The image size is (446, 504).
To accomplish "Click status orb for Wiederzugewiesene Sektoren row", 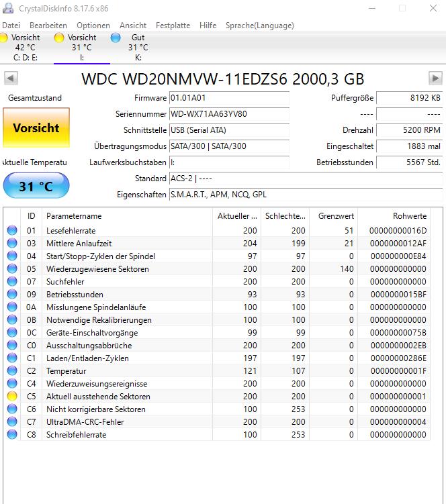I will pyautogui.click(x=12, y=268).
